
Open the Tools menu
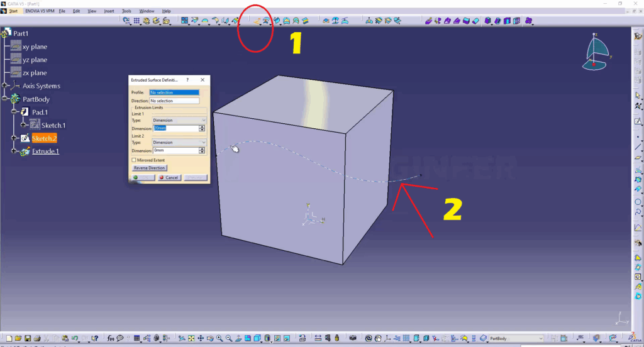click(x=126, y=11)
